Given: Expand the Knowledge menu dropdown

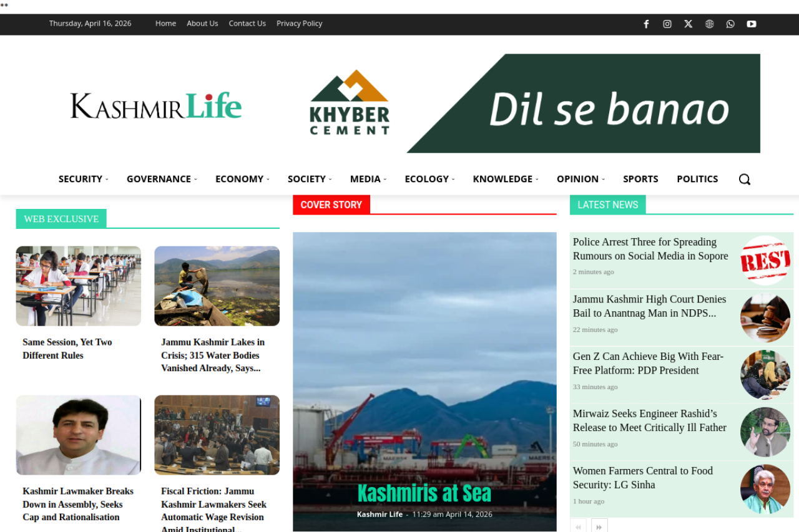Looking at the screenshot, I should [x=505, y=179].
